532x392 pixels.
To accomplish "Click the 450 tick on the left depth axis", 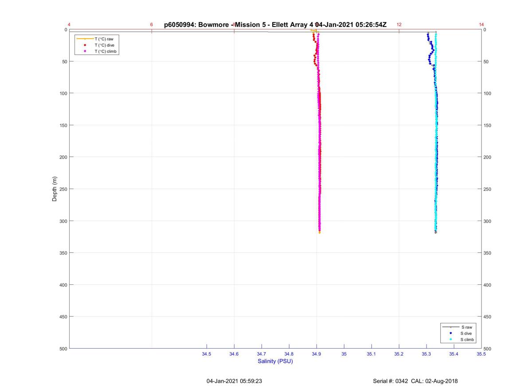I will (x=63, y=317).
